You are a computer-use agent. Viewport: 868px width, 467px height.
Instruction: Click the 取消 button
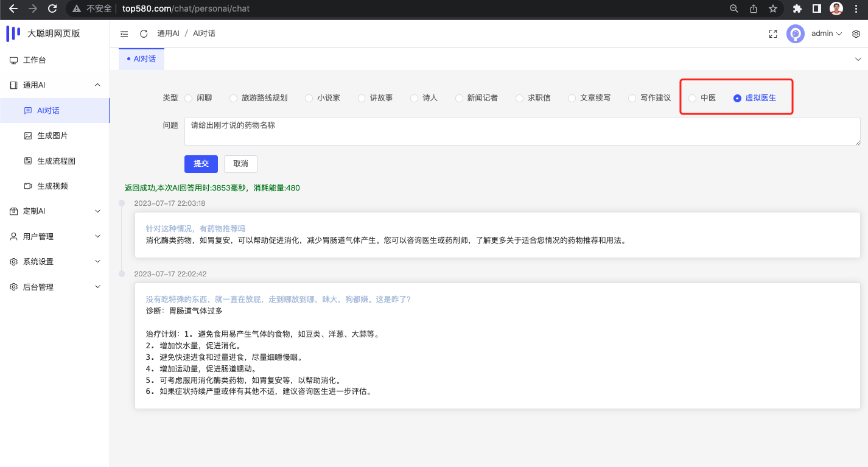pos(240,164)
